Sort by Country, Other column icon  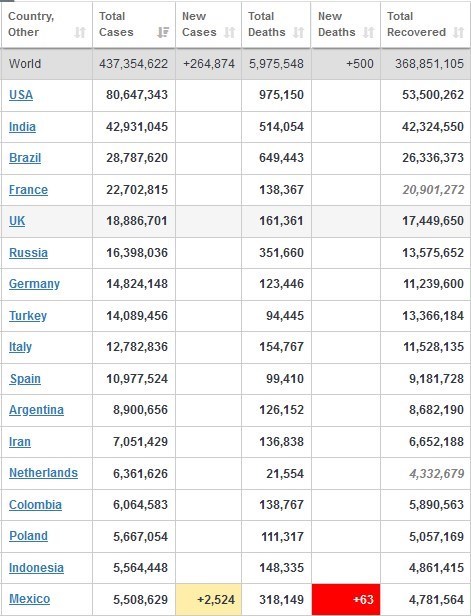80,32
